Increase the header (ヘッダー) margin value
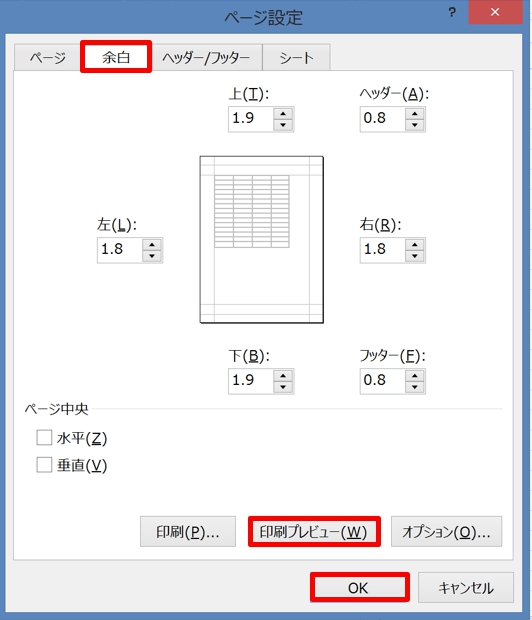Screen dimensions: 532x620 (x=415, y=114)
